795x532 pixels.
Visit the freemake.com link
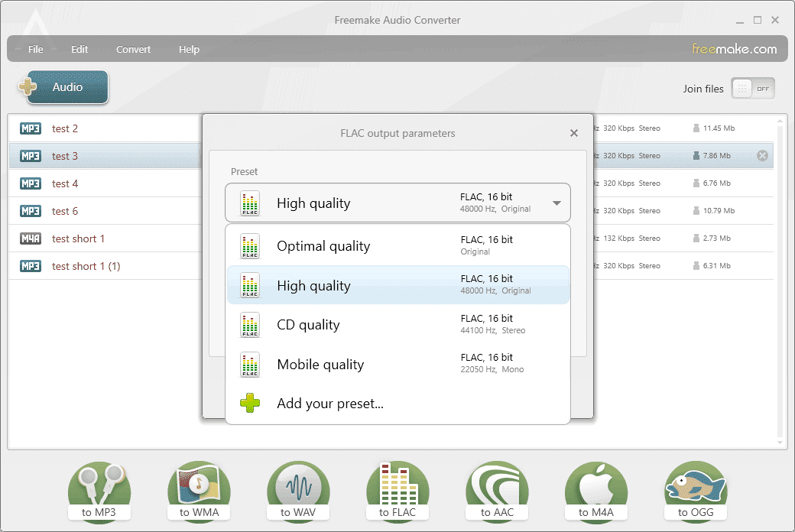(734, 49)
